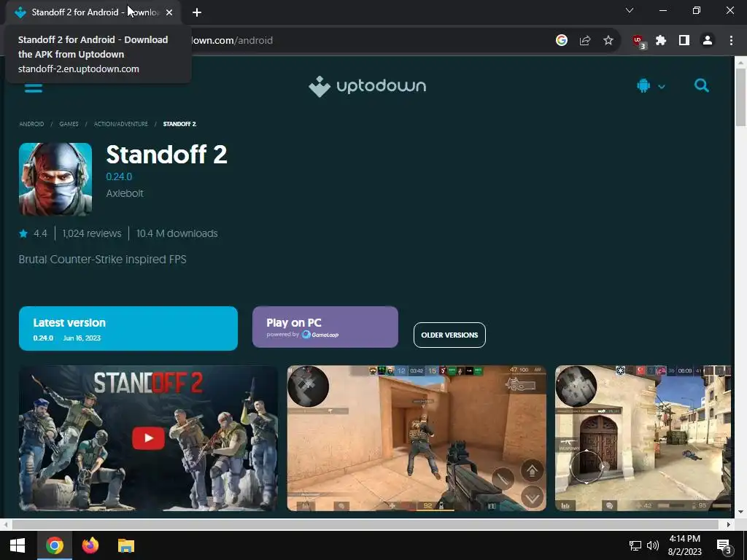Play the Standoff 2 YouTube video
747x560 pixels.
[x=148, y=438]
